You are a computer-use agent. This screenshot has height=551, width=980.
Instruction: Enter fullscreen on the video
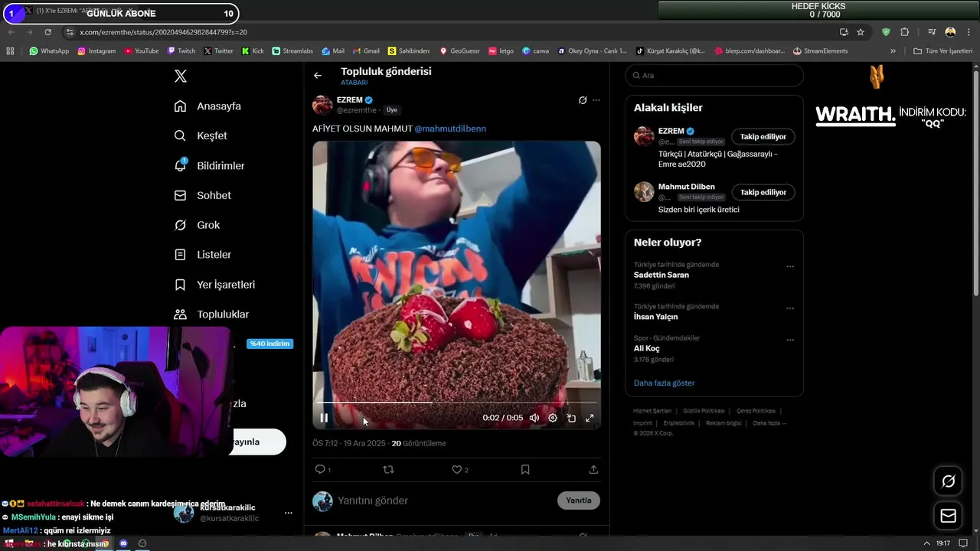[590, 418]
